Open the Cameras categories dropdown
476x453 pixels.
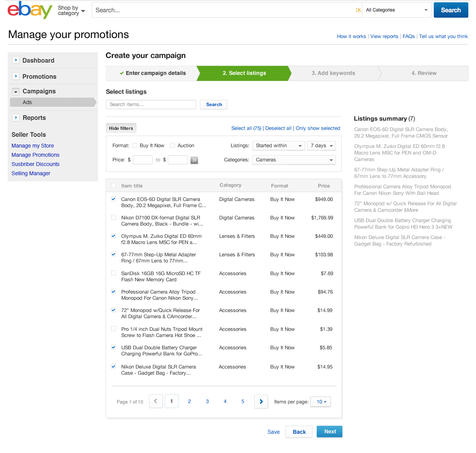click(x=294, y=160)
